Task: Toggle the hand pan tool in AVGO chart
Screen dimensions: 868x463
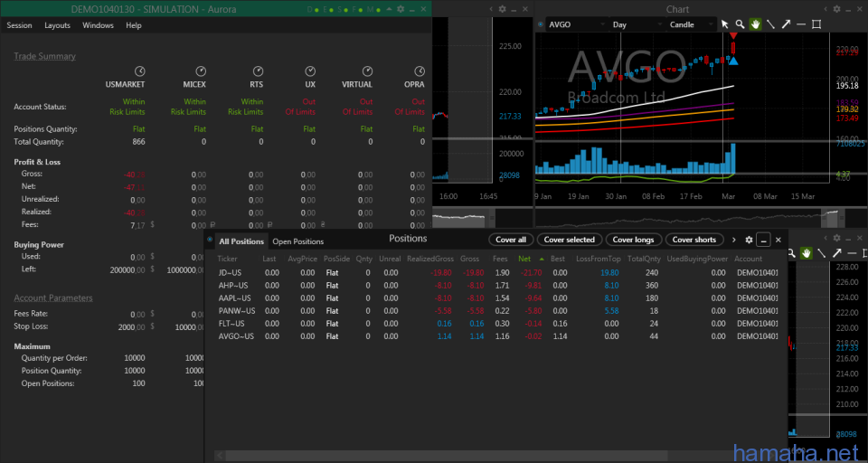Action: (755, 24)
